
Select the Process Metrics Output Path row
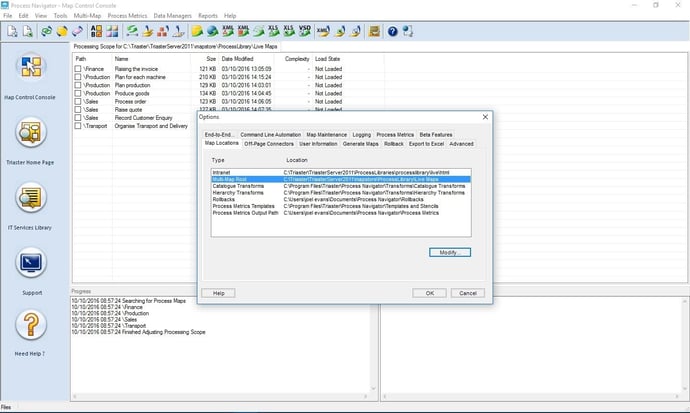341,213
